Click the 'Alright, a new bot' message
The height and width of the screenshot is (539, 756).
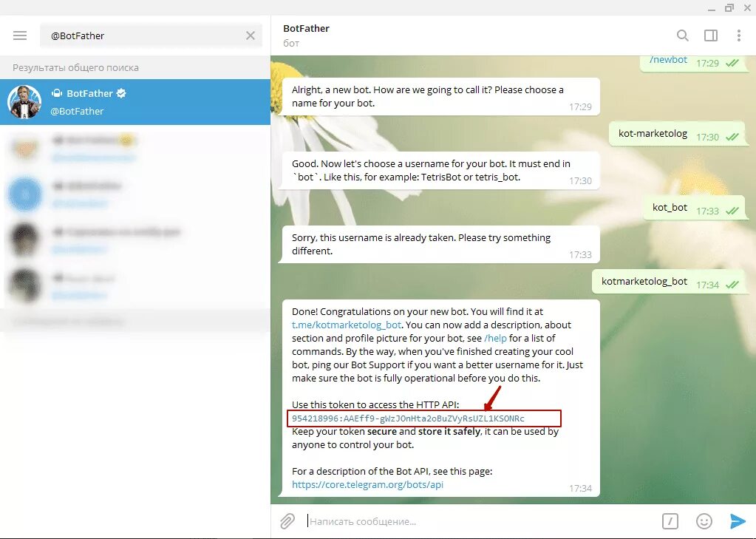pyautogui.click(x=440, y=97)
